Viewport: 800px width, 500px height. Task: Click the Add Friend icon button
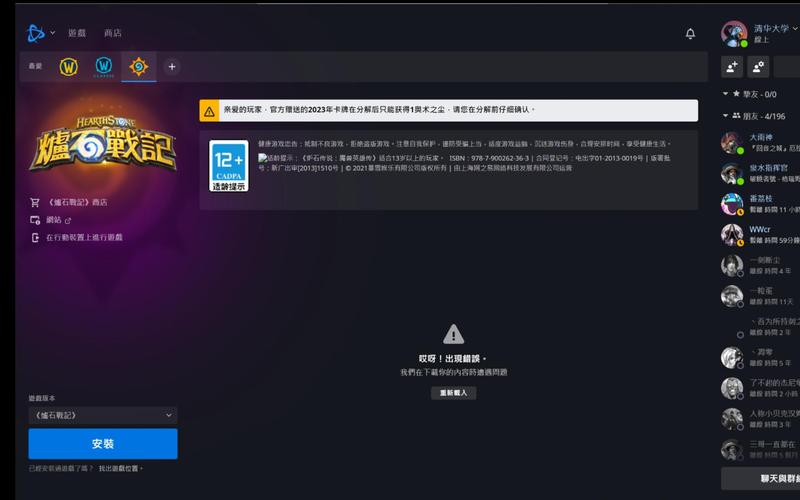[x=732, y=67]
